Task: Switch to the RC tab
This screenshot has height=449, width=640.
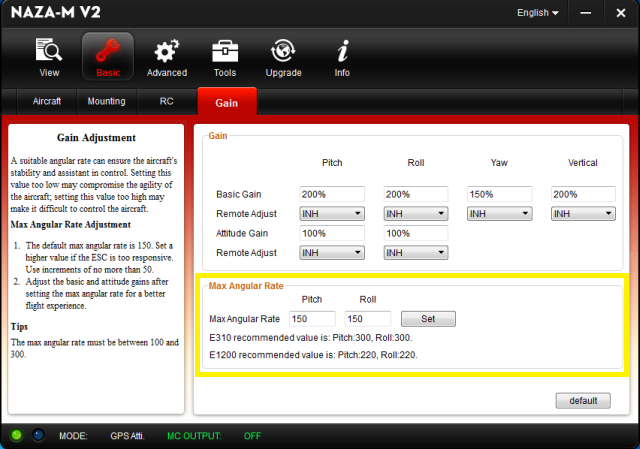Action: (x=167, y=101)
